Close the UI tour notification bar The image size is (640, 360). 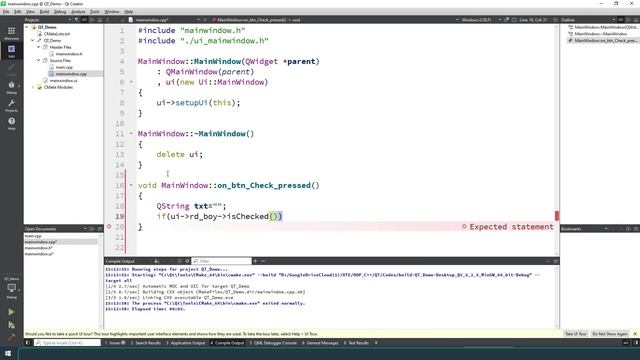tap(635, 334)
